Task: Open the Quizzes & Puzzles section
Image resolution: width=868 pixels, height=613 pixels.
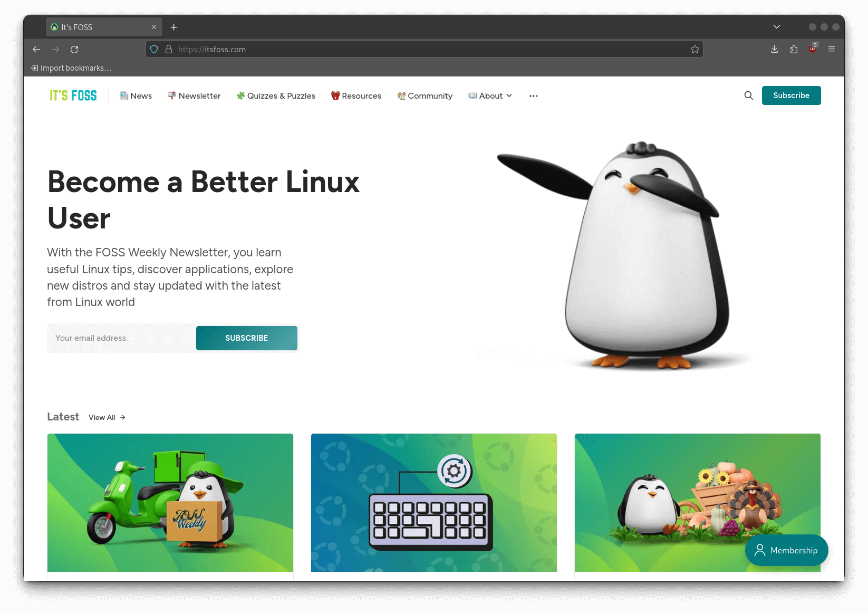Action: point(276,95)
